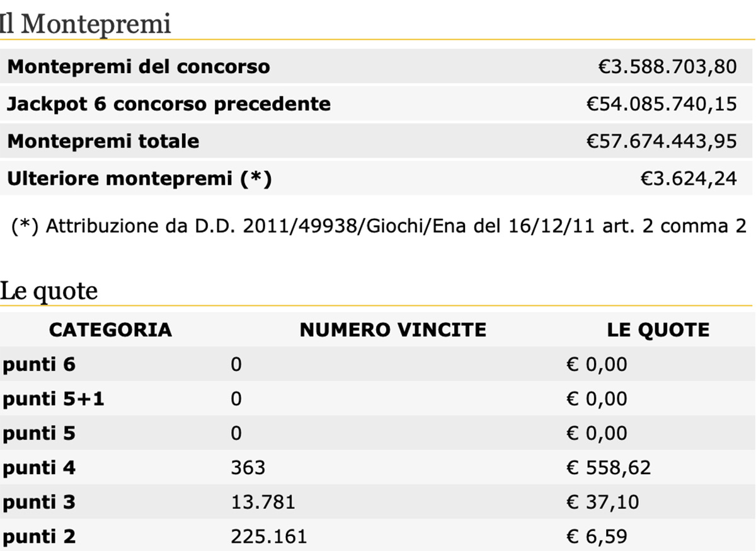The height and width of the screenshot is (551, 756).
Task: Click the Montepremi del concorso label
Action: click(x=139, y=66)
